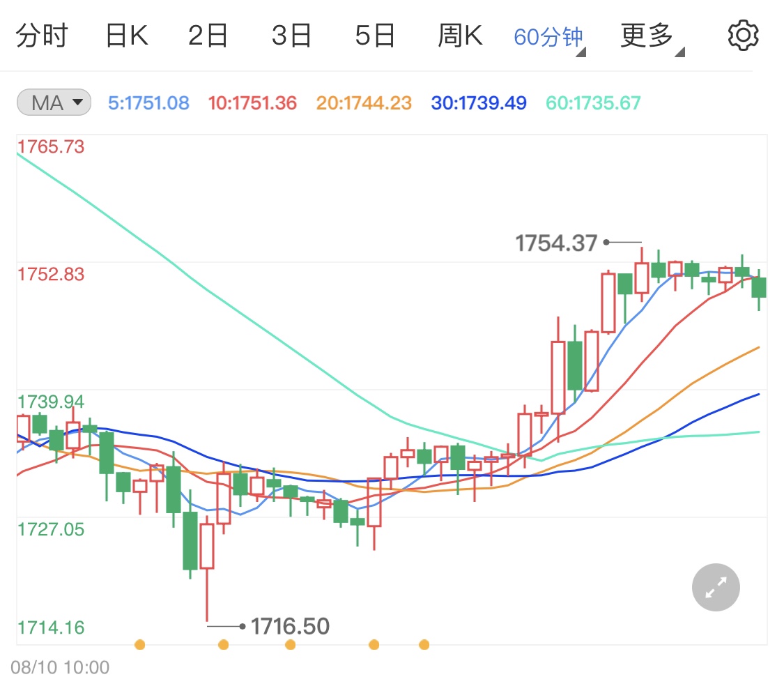Click the low price label 1716.50

click(290, 626)
